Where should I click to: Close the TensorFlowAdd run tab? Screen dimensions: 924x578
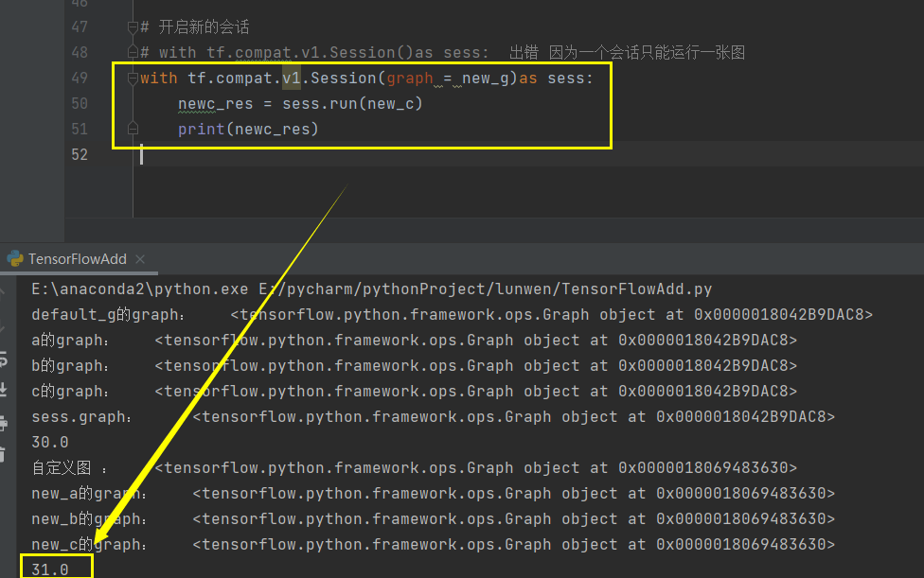coord(140,258)
